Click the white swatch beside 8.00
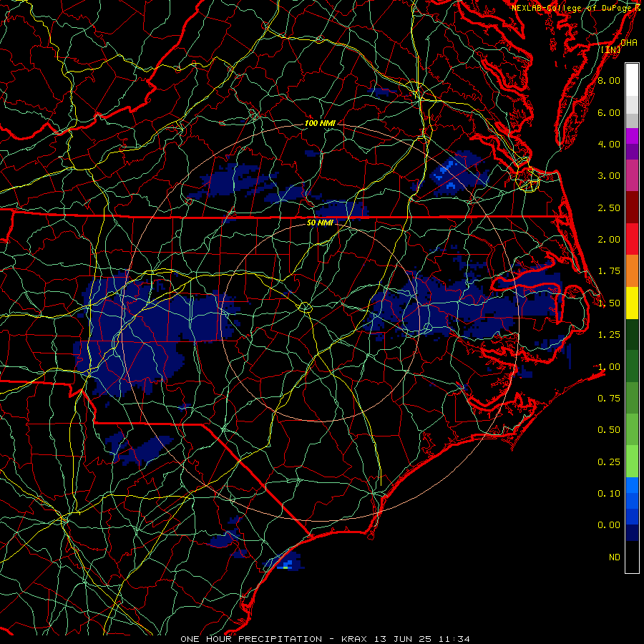The width and height of the screenshot is (644, 644). (632, 80)
